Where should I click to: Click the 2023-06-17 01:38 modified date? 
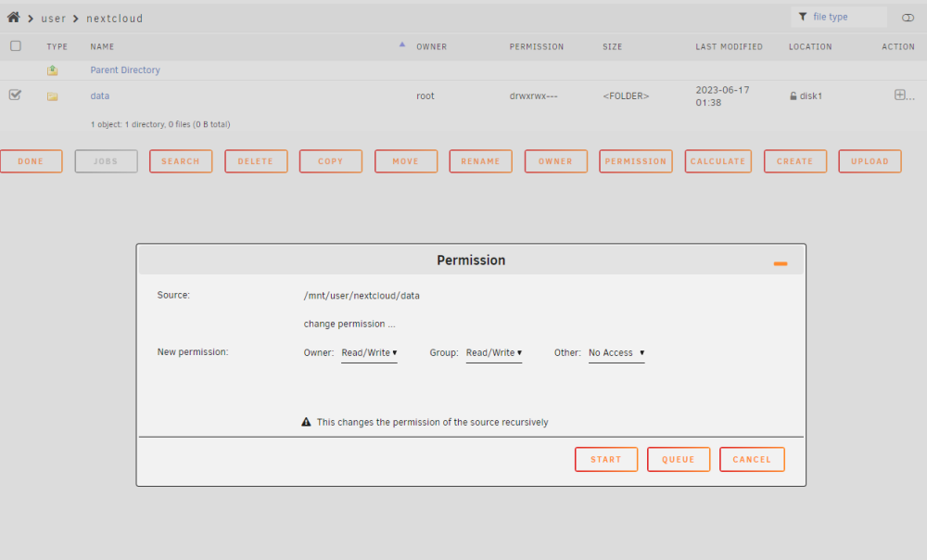[722, 95]
